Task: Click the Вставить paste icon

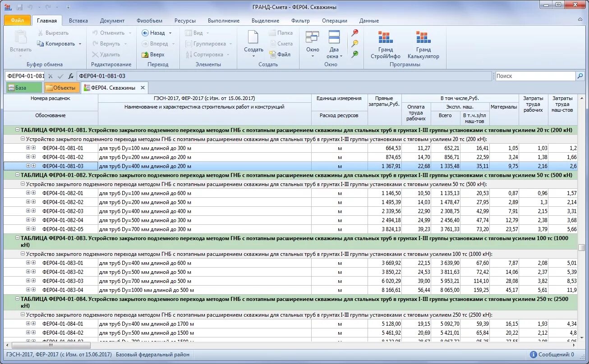Action: coord(20,37)
